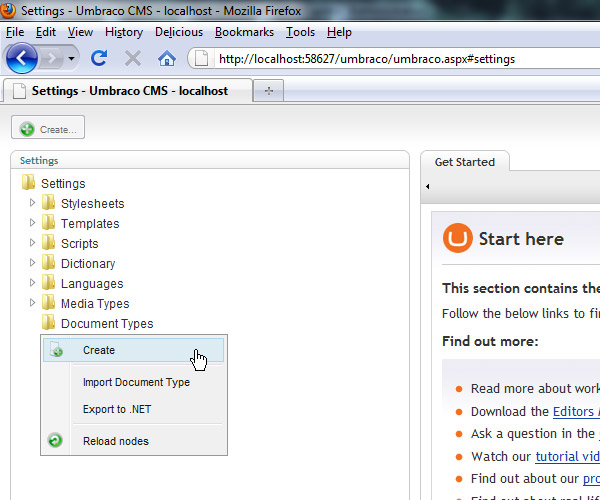Click the browser Forward arrow button
Image resolution: width=600 pixels, height=500 pixels.
51,59
